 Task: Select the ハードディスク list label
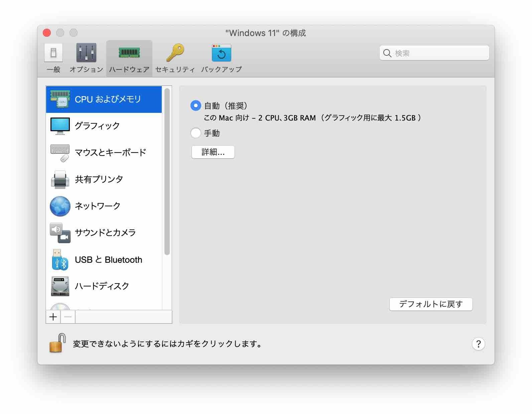click(x=102, y=286)
